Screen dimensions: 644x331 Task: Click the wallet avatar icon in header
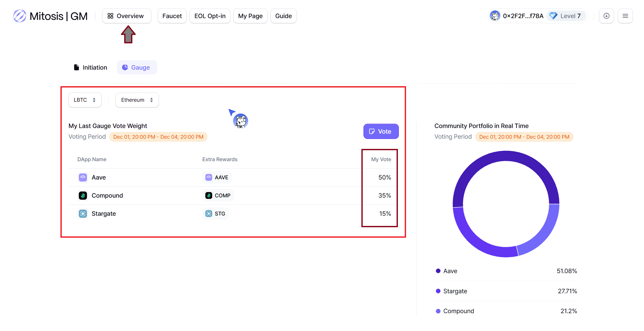(495, 16)
